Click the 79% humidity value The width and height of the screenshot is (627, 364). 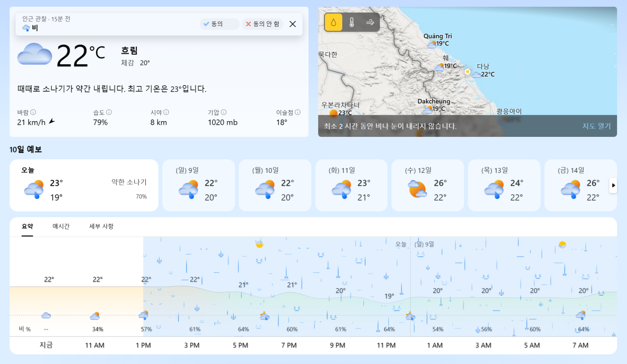pyautogui.click(x=100, y=122)
